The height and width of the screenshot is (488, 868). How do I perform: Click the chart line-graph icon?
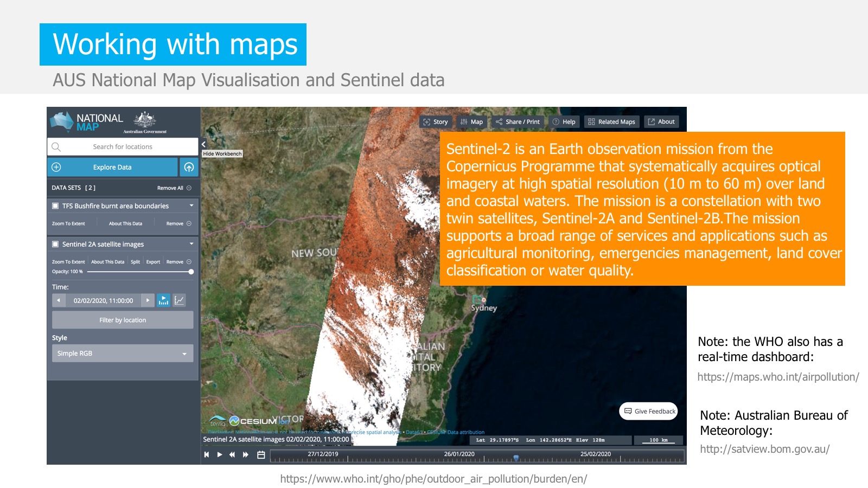click(x=179, y=300)
